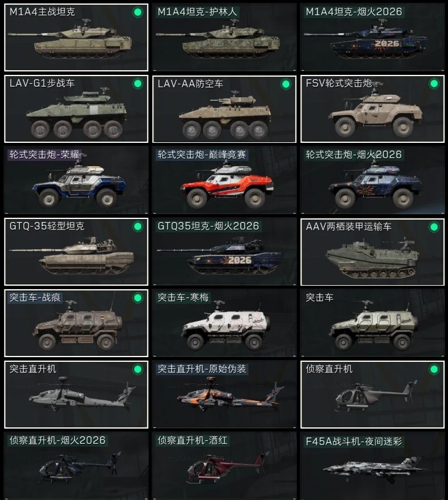Select the GTQ35坦克-烟火2026 skin
Viewport: 448px width, 500px height.
(x=224, y=252)
